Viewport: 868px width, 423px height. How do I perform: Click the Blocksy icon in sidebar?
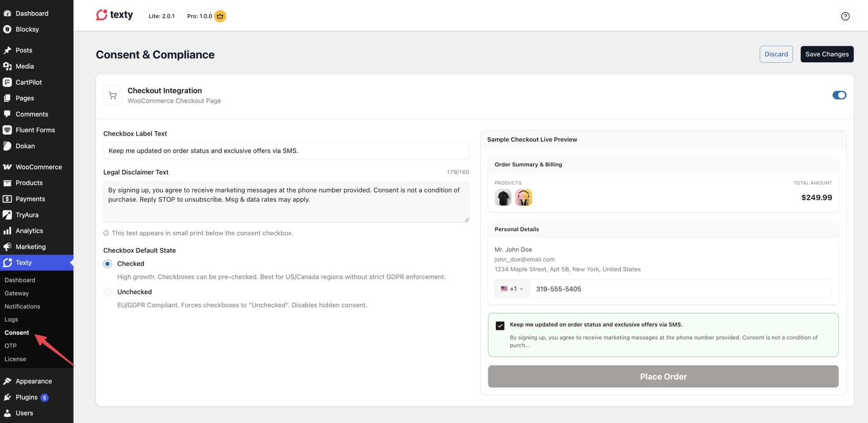(x=7, y=29)
